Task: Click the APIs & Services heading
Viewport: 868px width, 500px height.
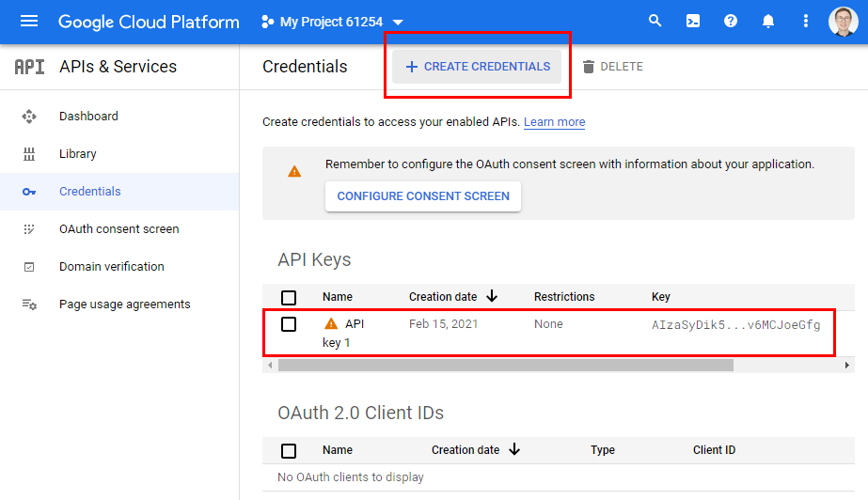Action: point(118,67)
